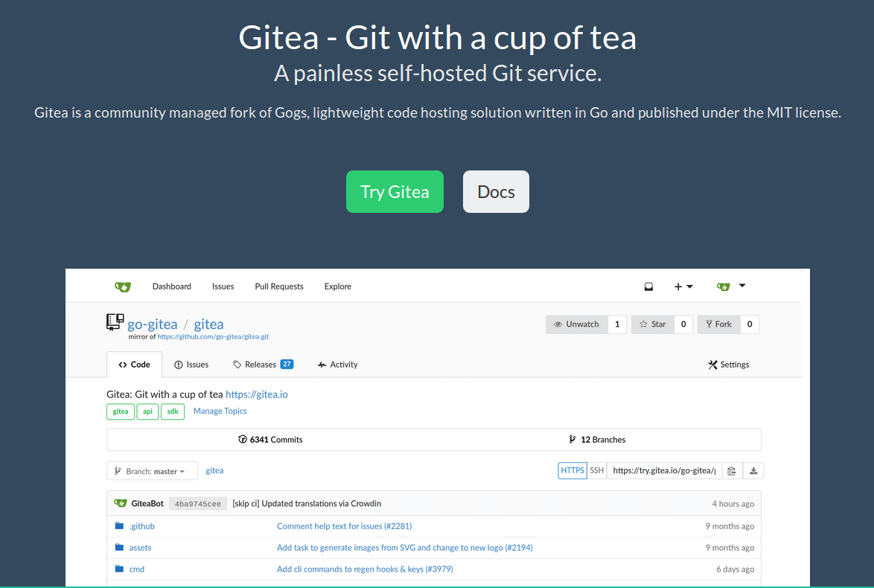The height and width of the screenshot is (588, 874).
Task: Open the gitea repository name link
Action: [x=208, y=325]
